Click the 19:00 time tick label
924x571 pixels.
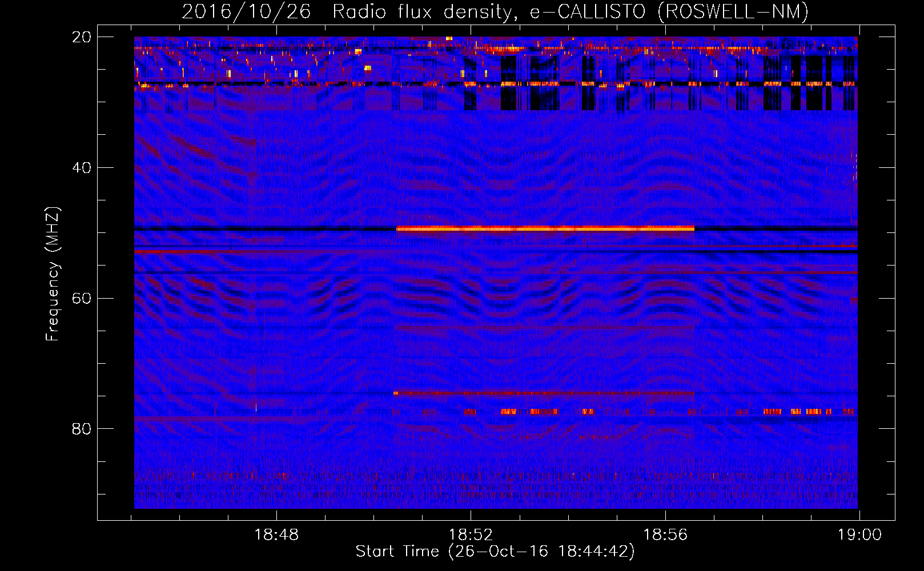(859, 535)
